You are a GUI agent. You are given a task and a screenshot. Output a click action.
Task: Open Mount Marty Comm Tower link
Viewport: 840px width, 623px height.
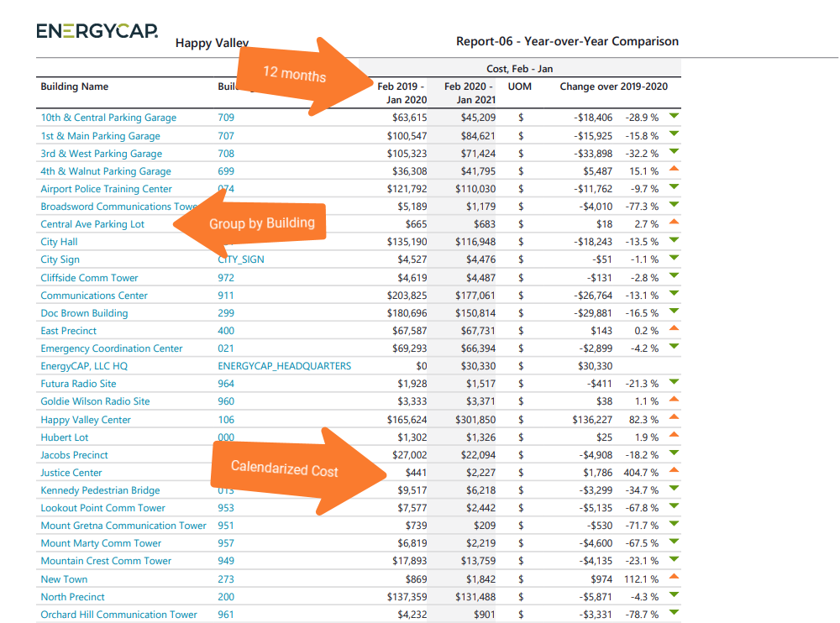tap(101, 543)
